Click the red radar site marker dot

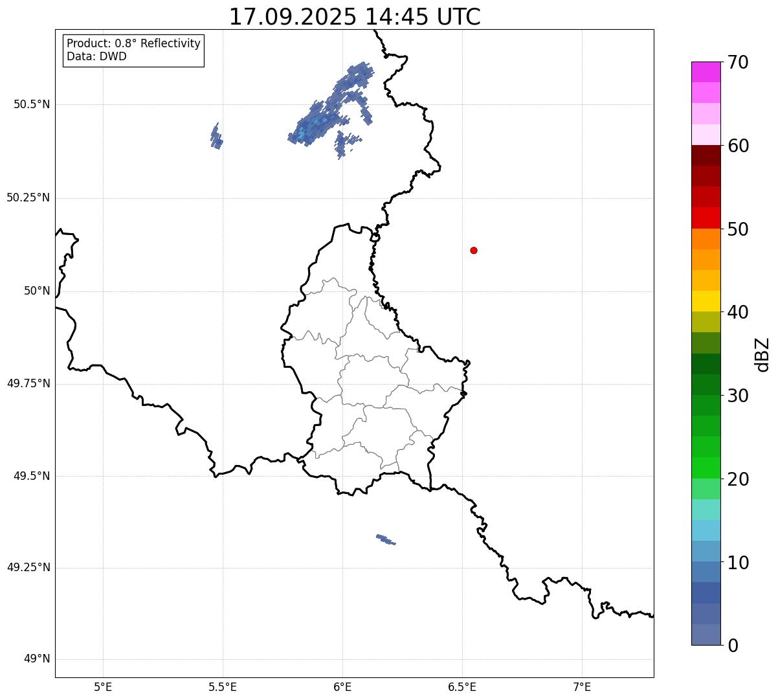coord(474,250)
